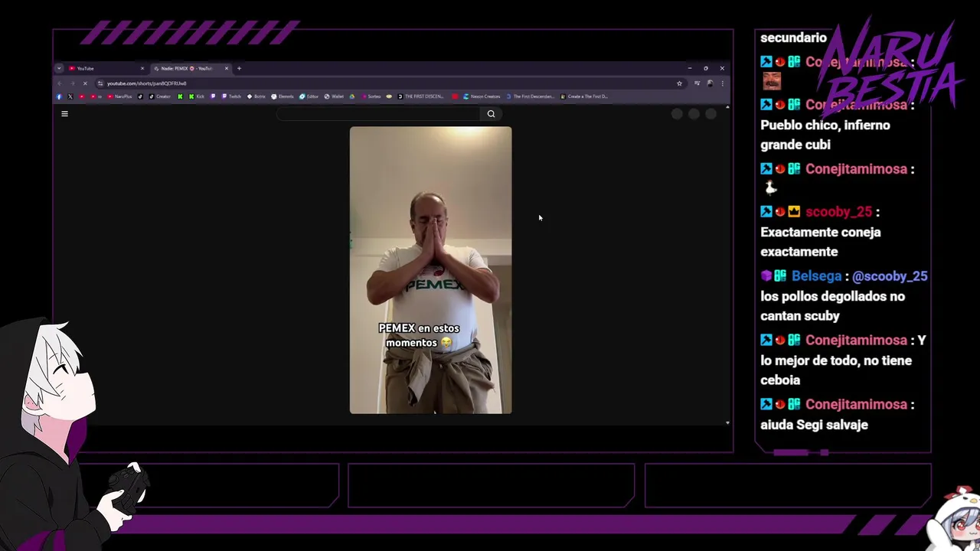This screenshot has width=980, height=551.
Task: Open the Chrome three-dot menu
Action: (x=722, y=83)
